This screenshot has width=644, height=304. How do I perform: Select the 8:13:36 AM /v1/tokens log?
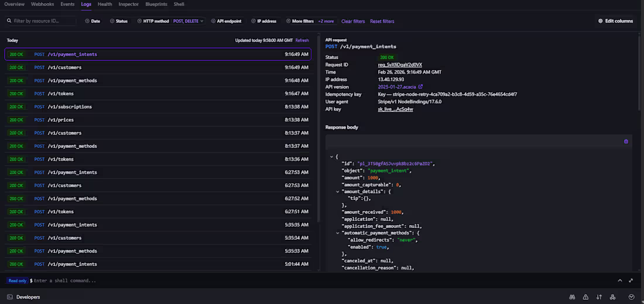157,159
